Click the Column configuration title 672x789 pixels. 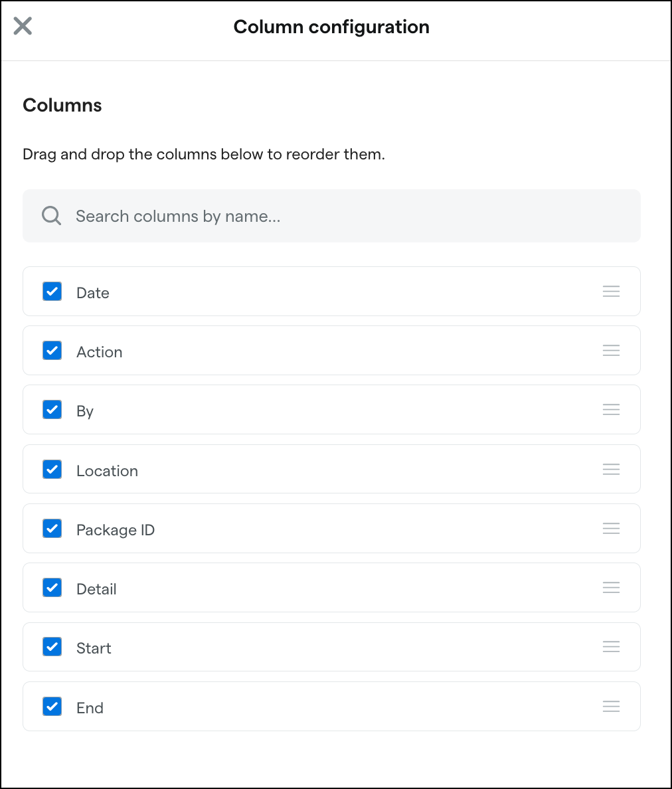tap(331, 27)
